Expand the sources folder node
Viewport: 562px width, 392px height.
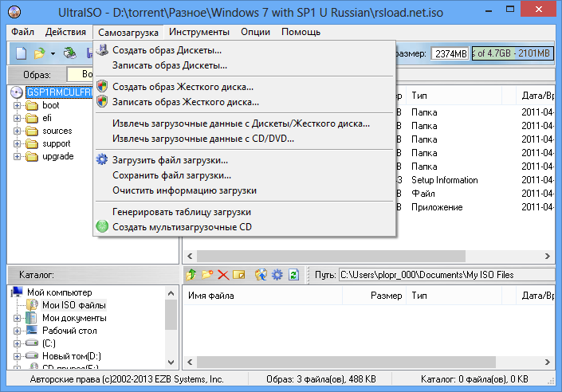[x=17, y=131]
